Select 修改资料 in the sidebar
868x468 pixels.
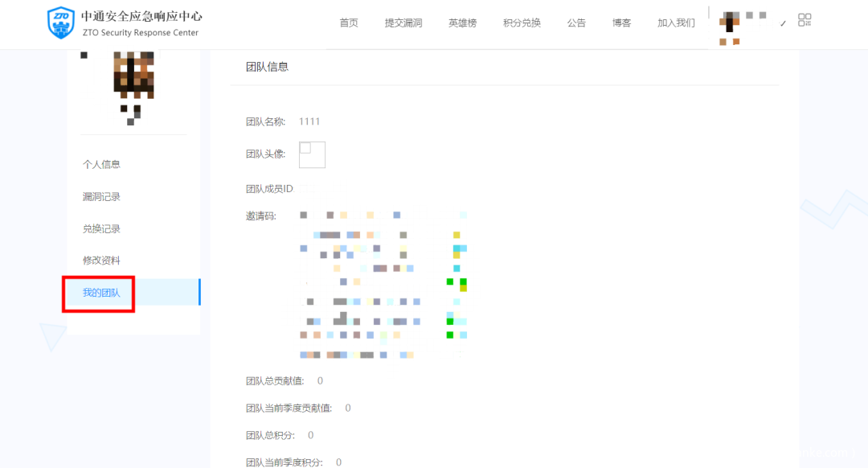point(101,261)
